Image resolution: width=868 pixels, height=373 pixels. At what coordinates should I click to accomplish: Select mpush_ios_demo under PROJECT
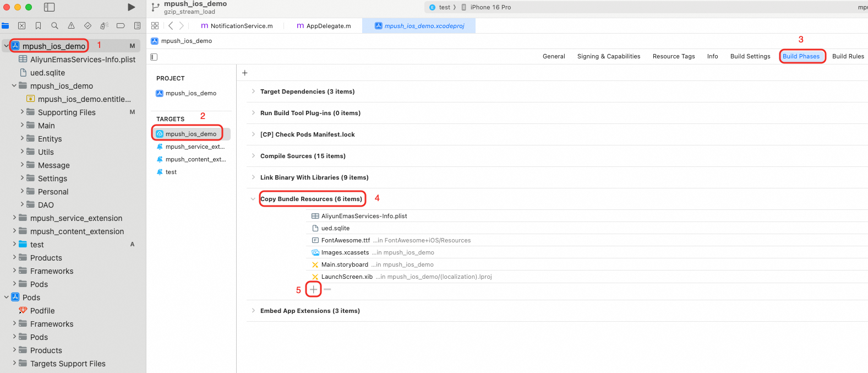[190, 93]
